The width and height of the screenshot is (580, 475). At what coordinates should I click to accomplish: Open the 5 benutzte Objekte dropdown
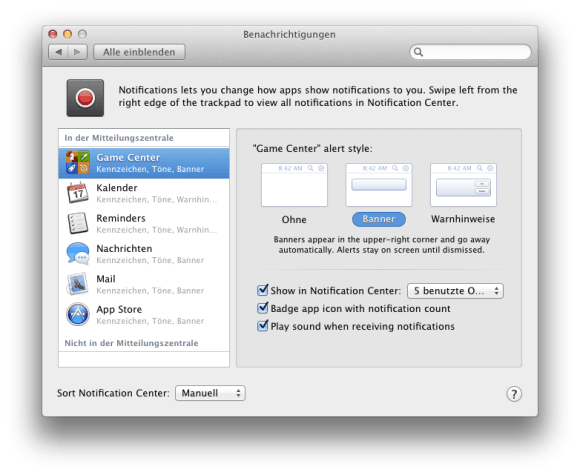[x=455, y=291]
